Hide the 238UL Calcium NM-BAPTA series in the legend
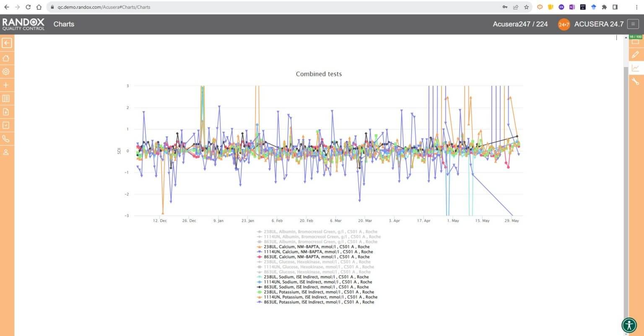 315,247
